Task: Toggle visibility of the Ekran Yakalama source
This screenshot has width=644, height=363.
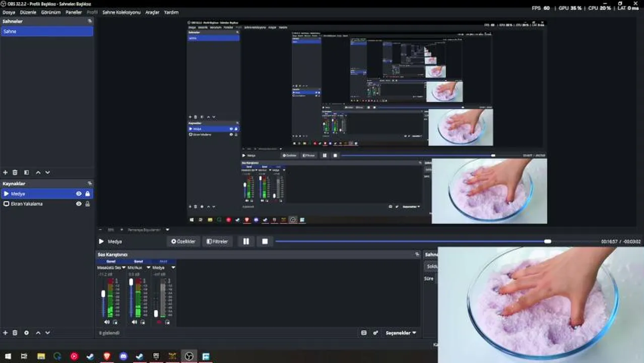Action: (79, 204)
